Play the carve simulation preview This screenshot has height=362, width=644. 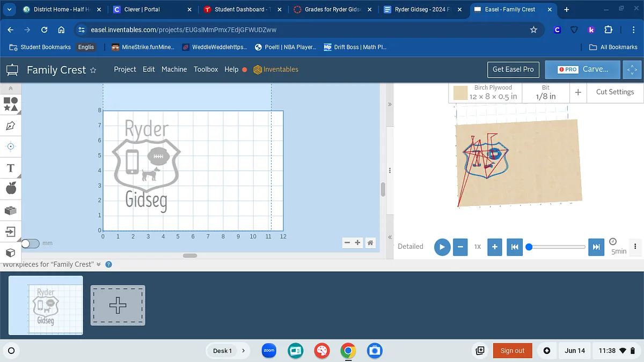point(442,247)
